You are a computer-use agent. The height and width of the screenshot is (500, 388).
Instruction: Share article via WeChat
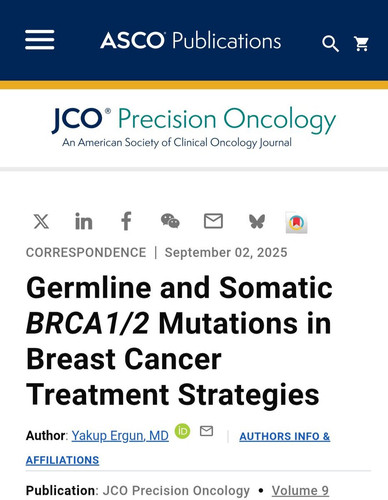click(170, 221)
